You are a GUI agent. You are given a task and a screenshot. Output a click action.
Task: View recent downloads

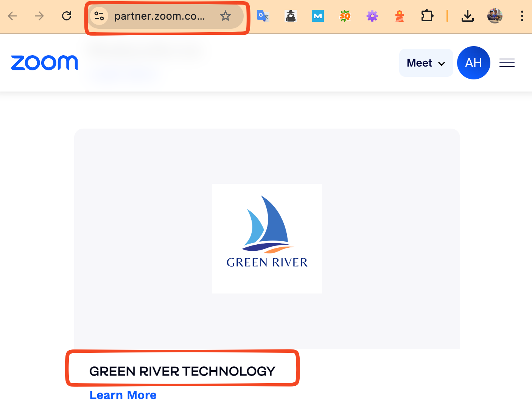[x=468, y=16]
